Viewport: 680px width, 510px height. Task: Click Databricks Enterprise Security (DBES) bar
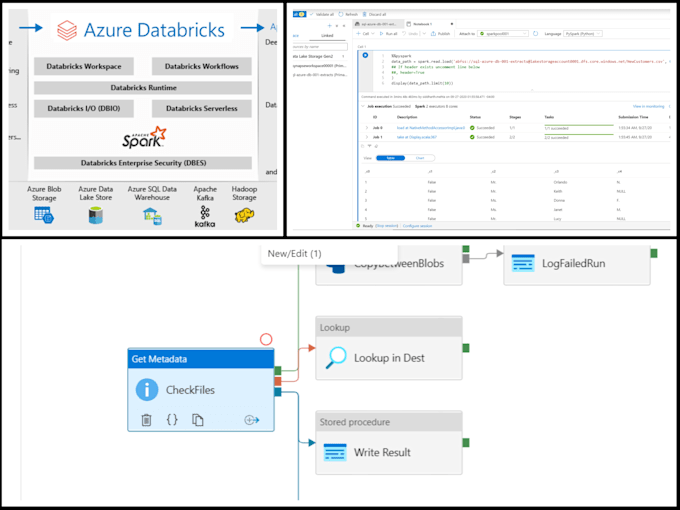(143, 163)
